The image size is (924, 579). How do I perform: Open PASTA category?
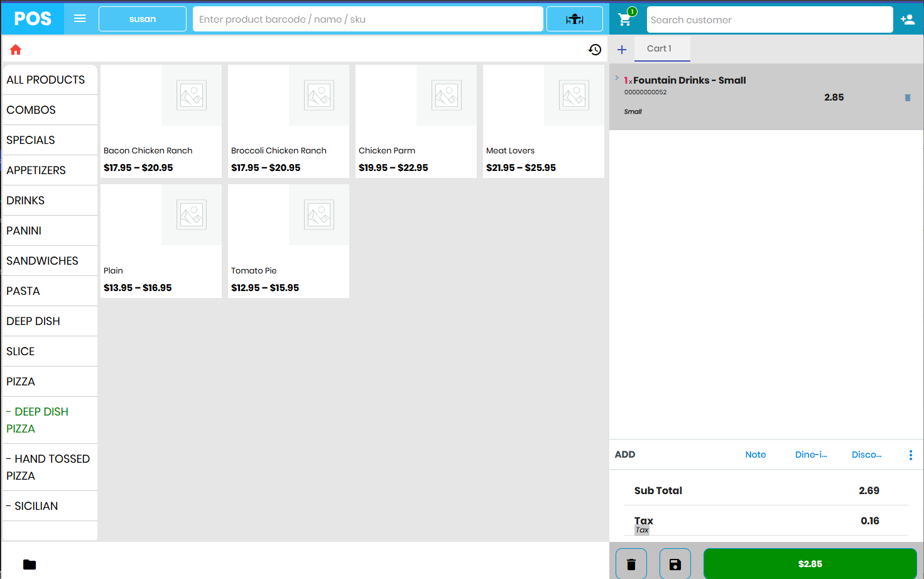pos(50,291)
